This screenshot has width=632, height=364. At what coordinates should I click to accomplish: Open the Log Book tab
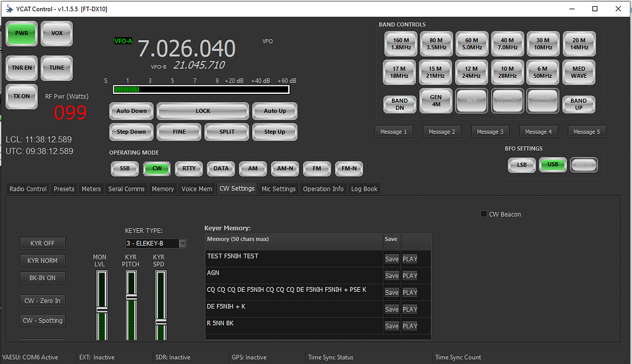[x=364, y=189]
